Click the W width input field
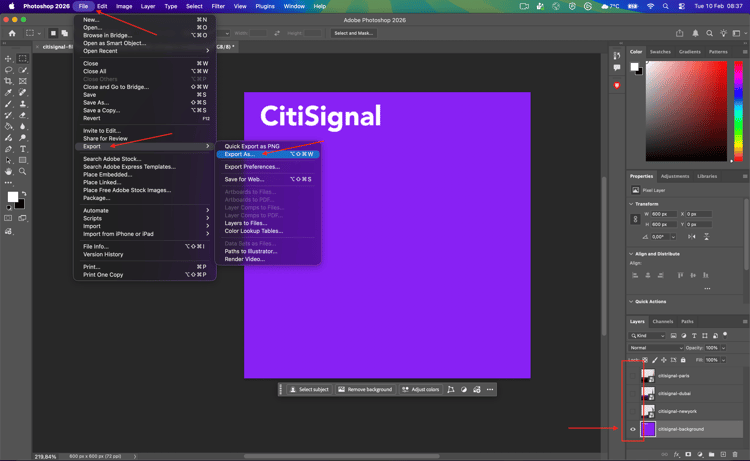750x461 pixels. tap(664, 214)
